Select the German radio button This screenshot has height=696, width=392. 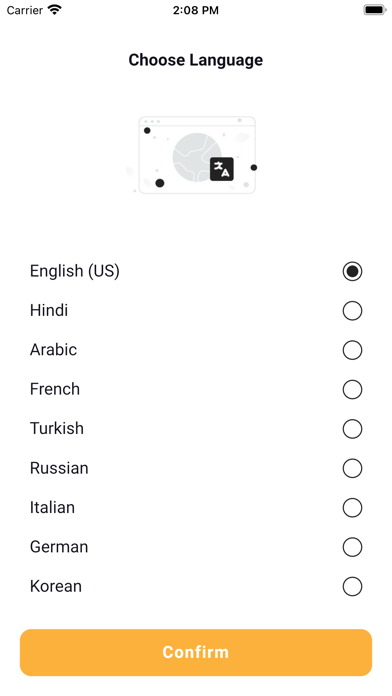(352, 547)
